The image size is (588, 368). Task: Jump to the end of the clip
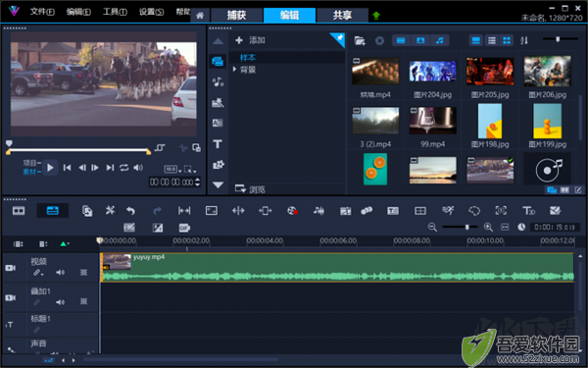[x=110, y=168]
